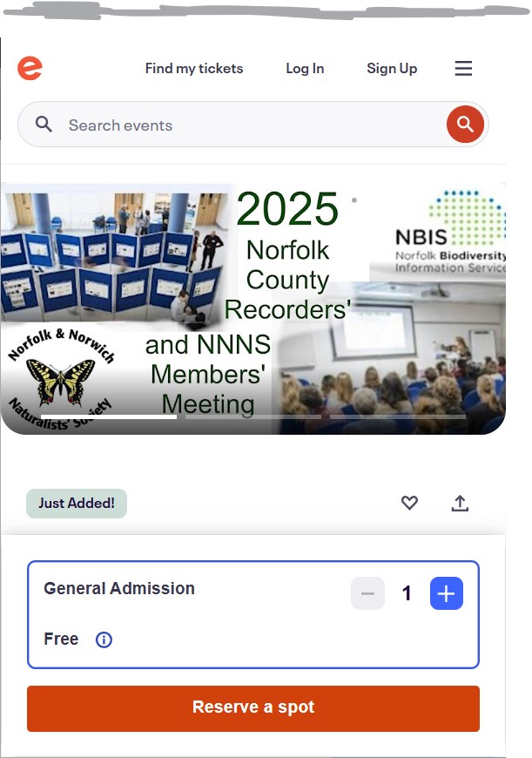The image size is (532, 758).
Task: Open the Log In page
Action: [x=305, y=68]
